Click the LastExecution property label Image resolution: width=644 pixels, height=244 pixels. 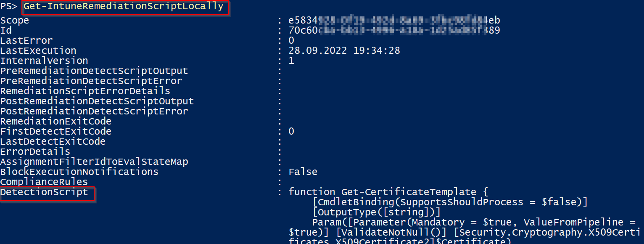tap(38, 50)
